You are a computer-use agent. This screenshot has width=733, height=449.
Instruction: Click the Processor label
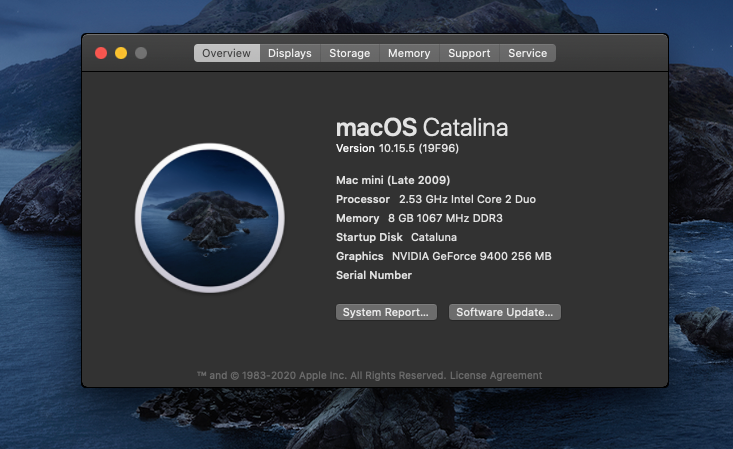click(363, 199)
